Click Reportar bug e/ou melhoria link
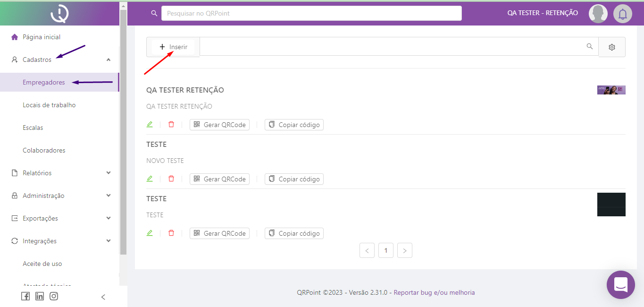The width and height of the screenshot is (644, 307). 434,293
